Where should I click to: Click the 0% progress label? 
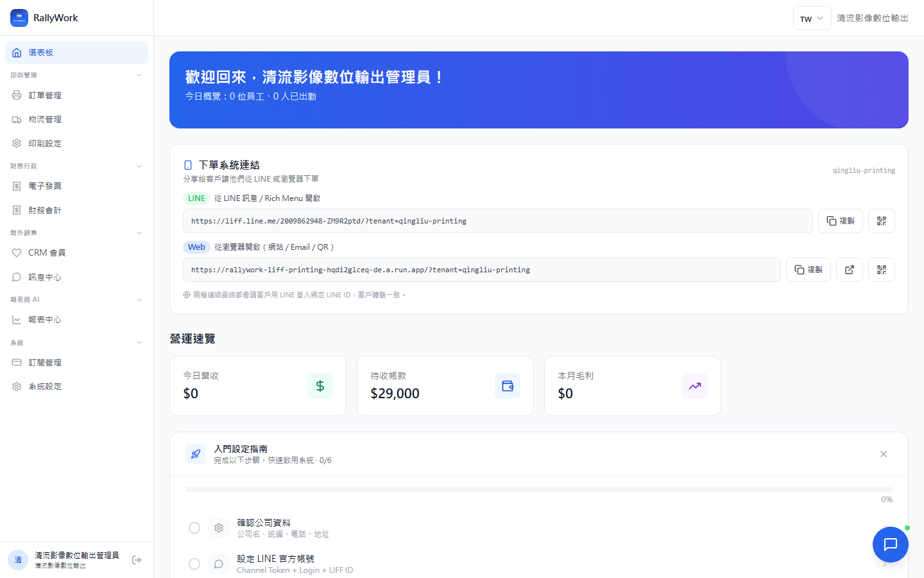[887, 500]
